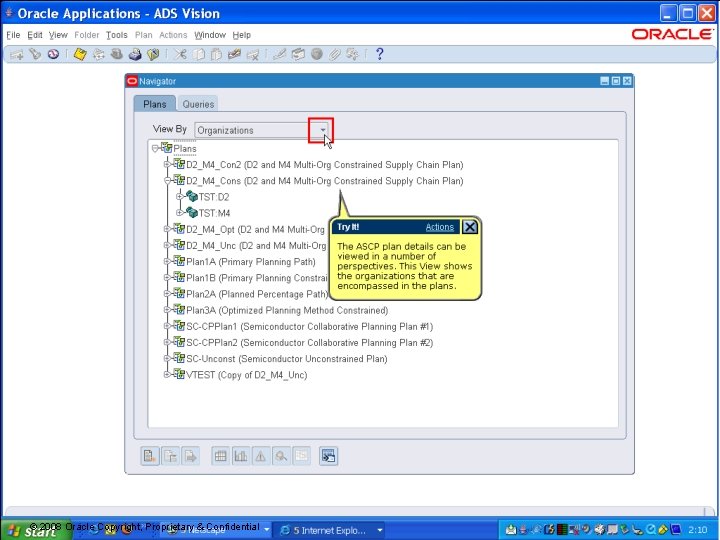Click the Folder Tools toolbar icon
This screenshot has height=540, width=720.
click(352, 55)
